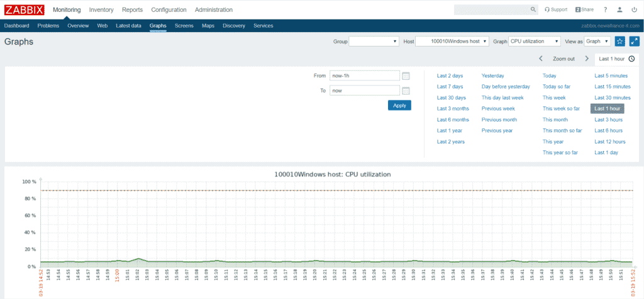Select Last 3 months range

click(453, 109)
